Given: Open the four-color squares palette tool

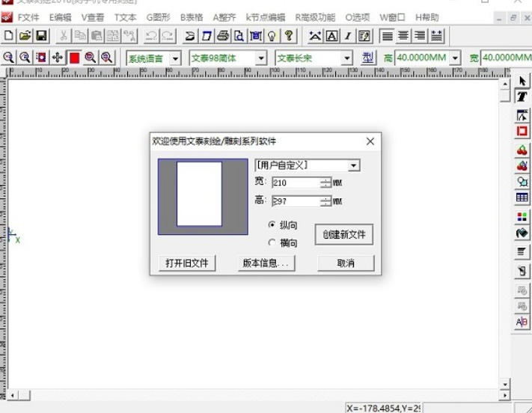Looking at the screenshot, I should pos(522,216).
